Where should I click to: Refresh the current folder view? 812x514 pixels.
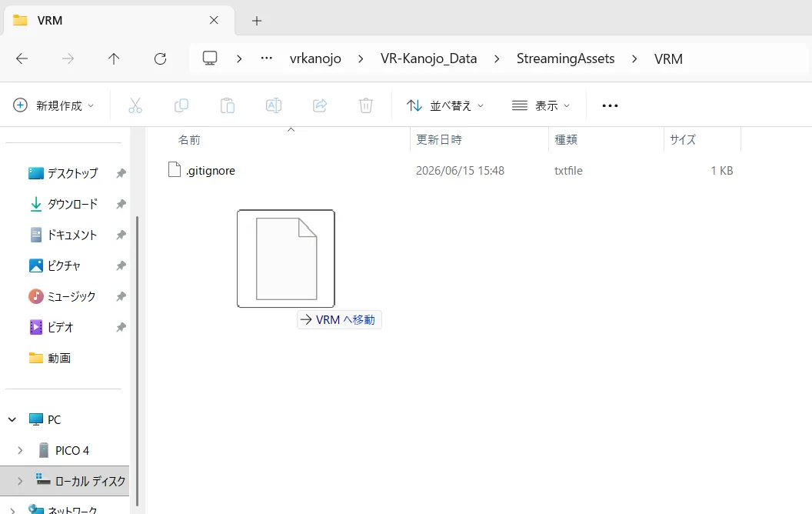coord(160,58)
